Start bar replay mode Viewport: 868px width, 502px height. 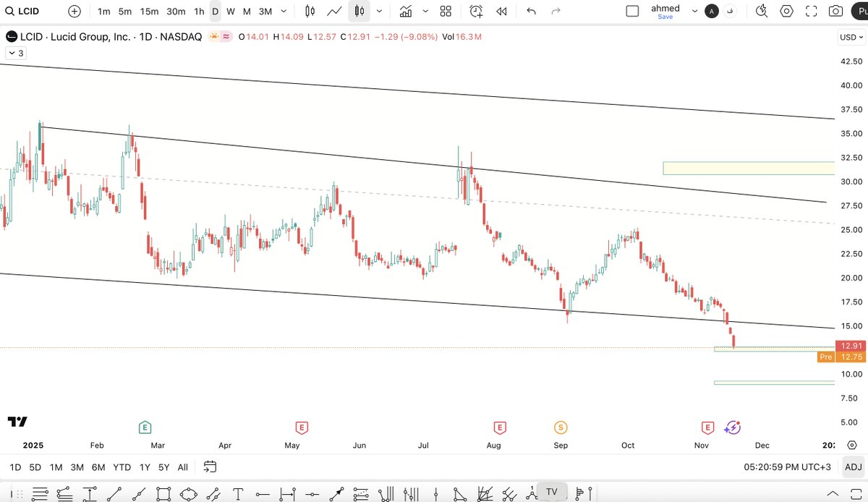(501, 11)
